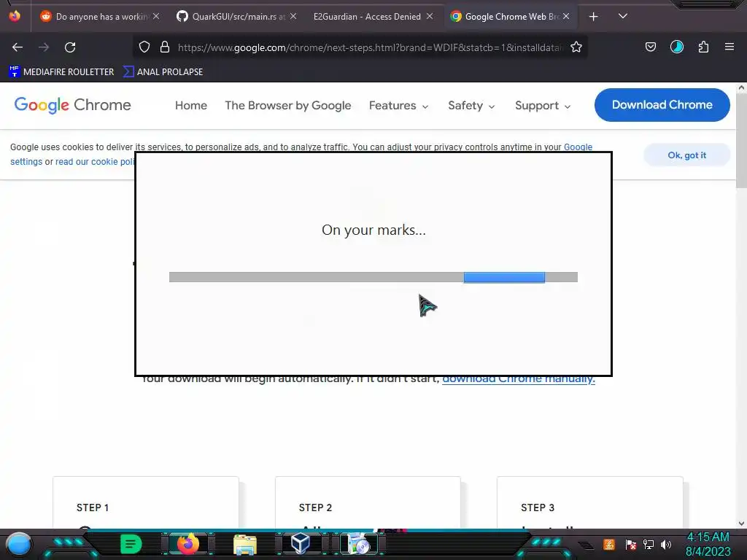Close the E2Guardian Access Denied tab

[430, 16]
